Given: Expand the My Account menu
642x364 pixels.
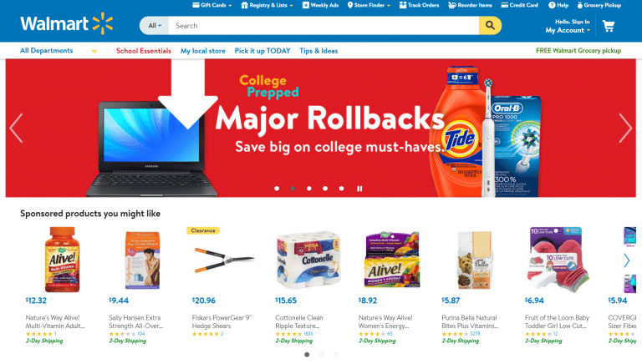Looking at the screenshot, I should tap(568, 30).
